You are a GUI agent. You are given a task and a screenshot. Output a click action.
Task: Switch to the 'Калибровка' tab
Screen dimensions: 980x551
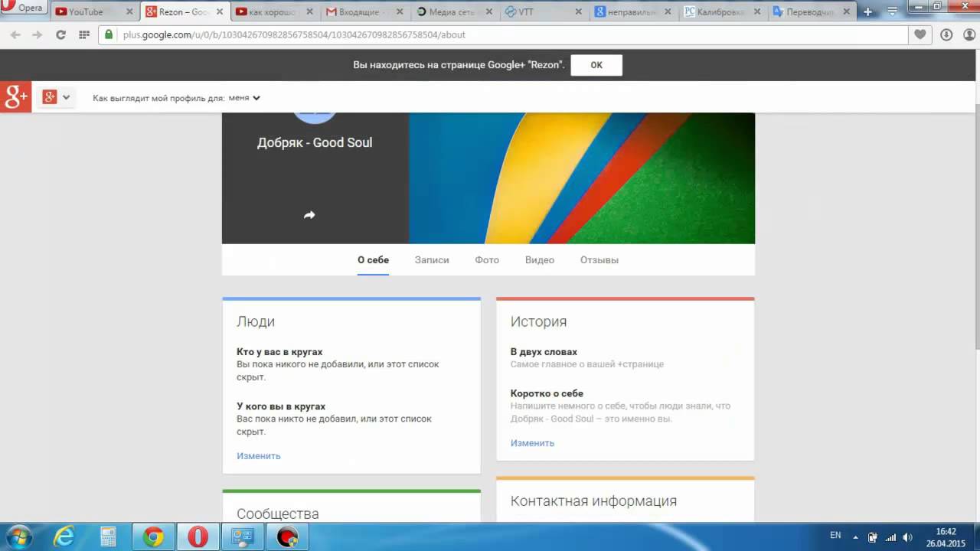click(723, 11)
